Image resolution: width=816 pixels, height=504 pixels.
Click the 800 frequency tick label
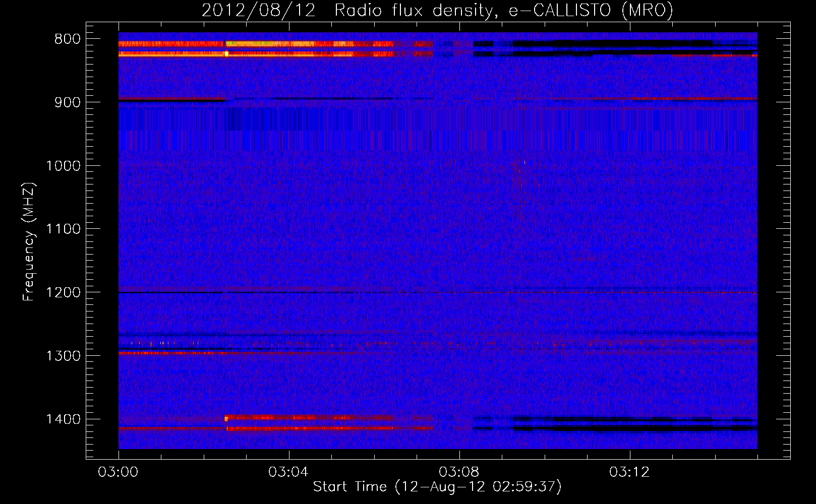pos(67,39)
